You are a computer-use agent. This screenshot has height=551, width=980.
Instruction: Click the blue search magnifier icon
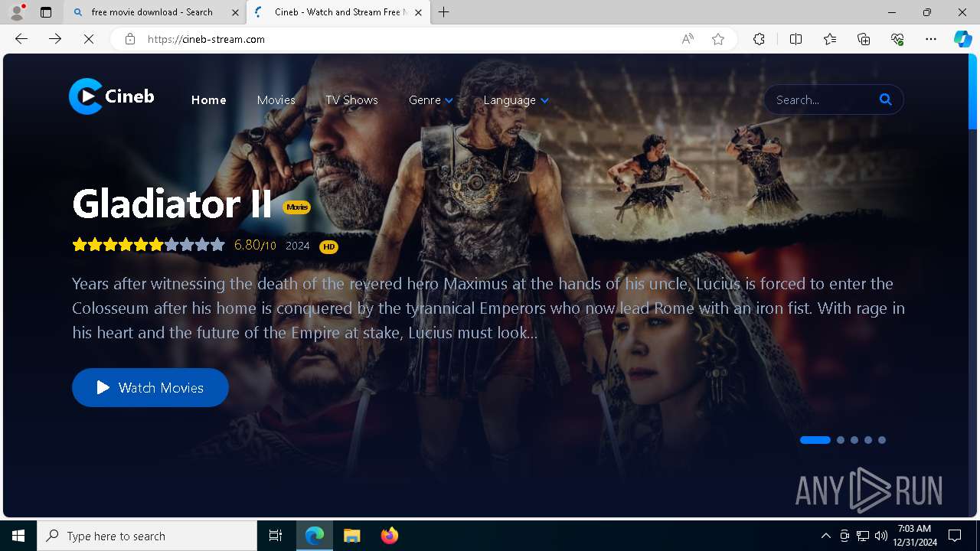(x=886, y=99)
